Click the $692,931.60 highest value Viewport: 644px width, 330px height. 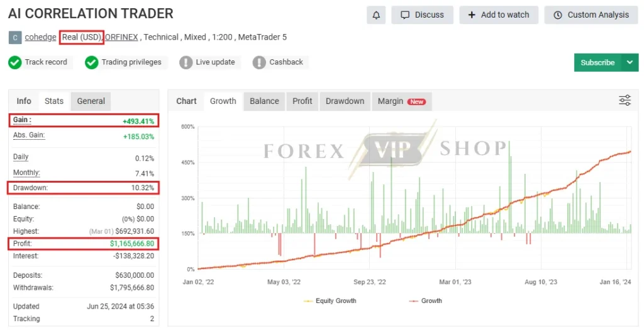135,231
